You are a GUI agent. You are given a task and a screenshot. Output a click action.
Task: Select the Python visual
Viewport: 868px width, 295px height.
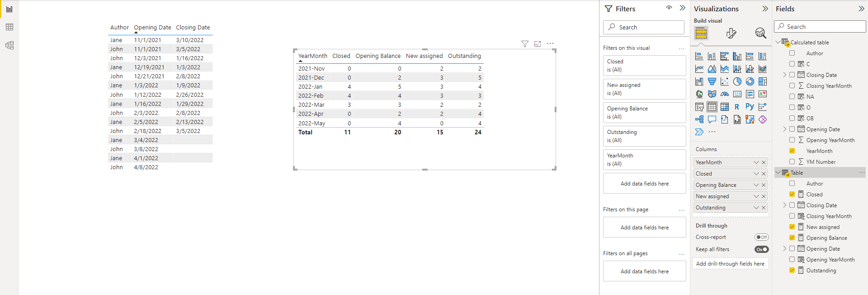750,107
